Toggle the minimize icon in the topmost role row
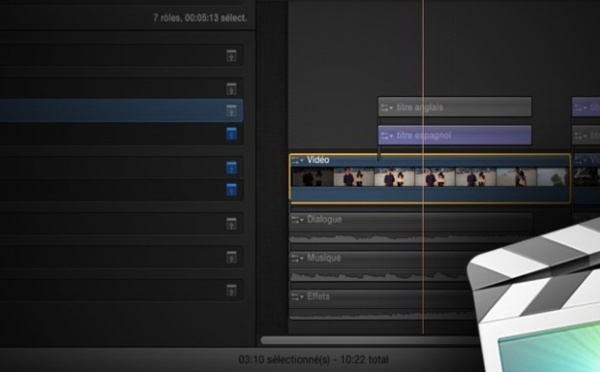 pyautogui.click(x=231, y=56)
